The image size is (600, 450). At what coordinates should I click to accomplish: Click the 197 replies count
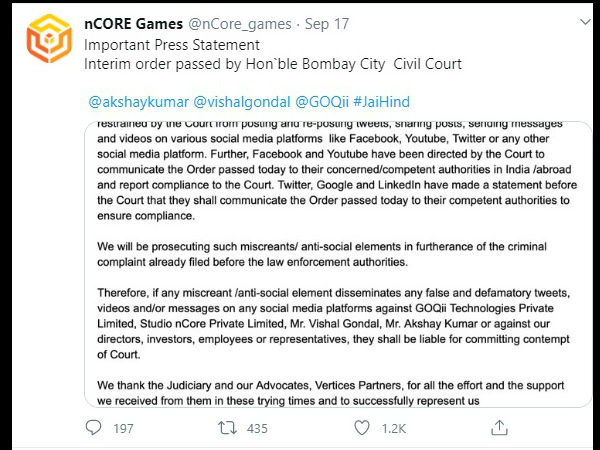tap(123, 428)
